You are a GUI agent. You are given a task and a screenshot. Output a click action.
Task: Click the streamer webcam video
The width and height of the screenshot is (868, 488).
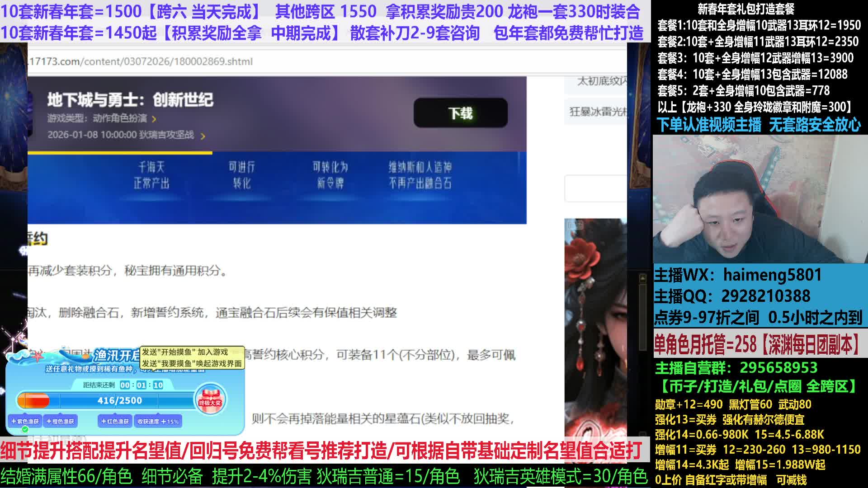click(x=759, y=199)
